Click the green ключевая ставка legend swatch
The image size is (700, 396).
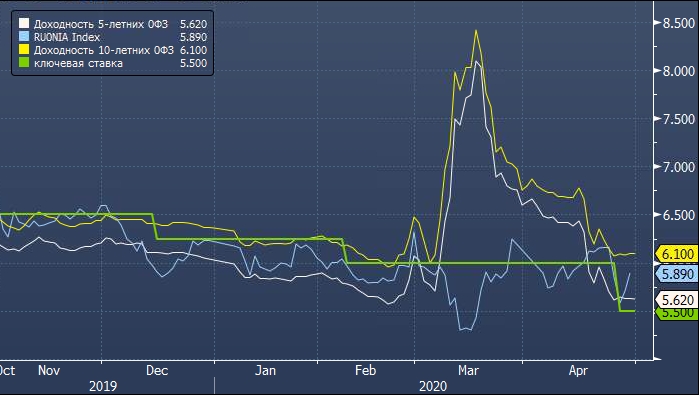(x=24, y=63)
